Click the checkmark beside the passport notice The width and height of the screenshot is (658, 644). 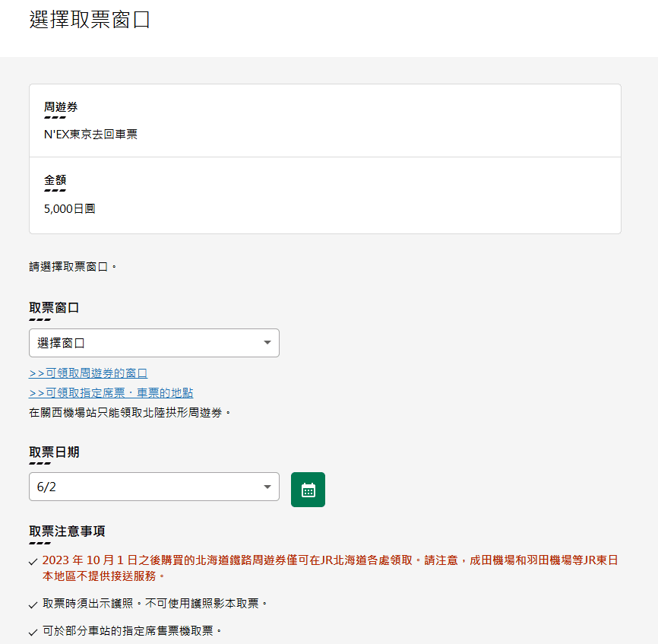click(33, 604)
